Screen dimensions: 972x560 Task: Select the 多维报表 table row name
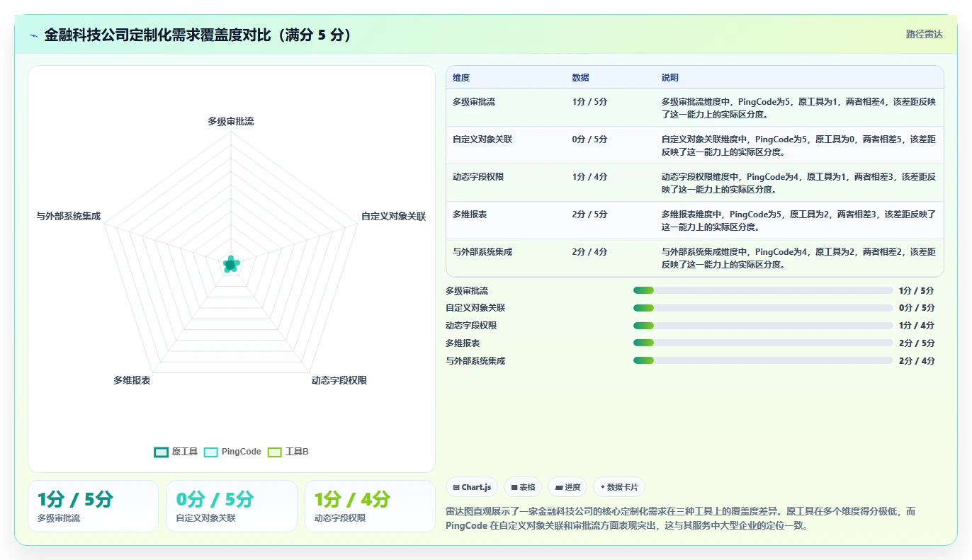(x=470, y=215)
